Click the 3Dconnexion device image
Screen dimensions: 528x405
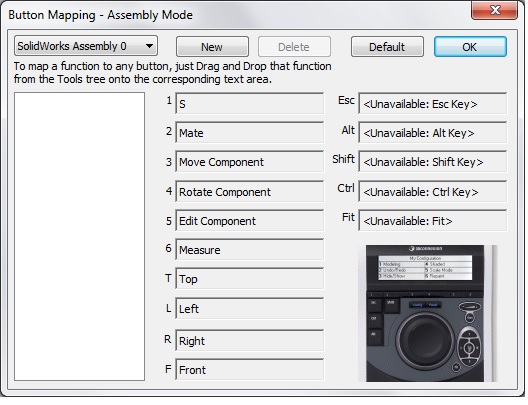pyautogui.click(x=428, y=313)
